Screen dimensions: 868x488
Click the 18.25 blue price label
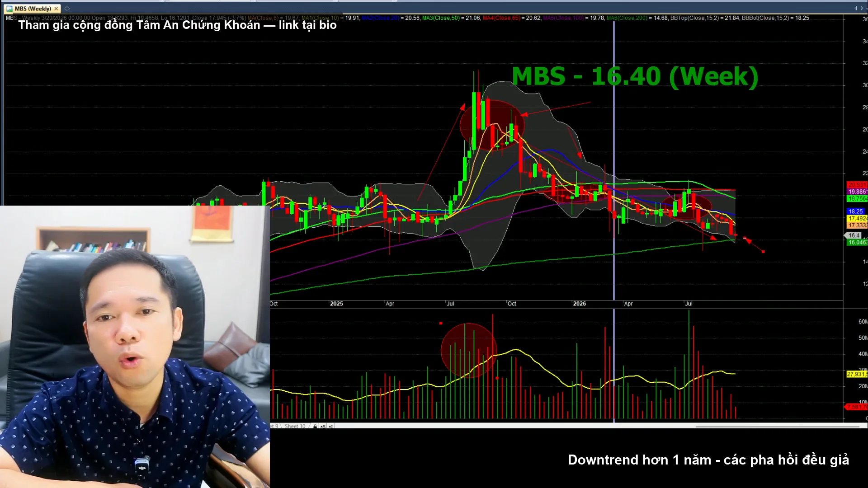point(855,211)
